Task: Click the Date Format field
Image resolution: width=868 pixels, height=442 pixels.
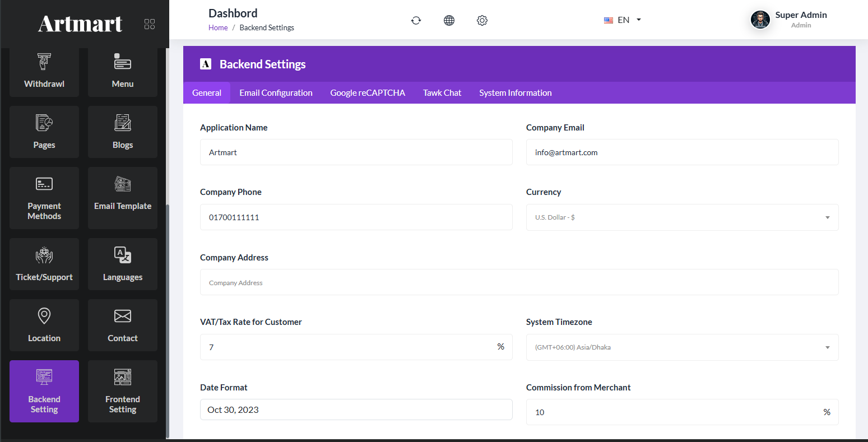Action: pos(356,410)
